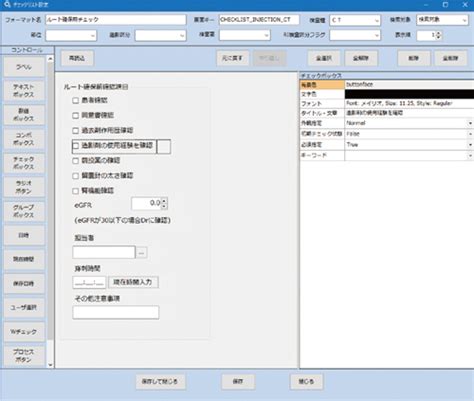Decrease the eGFR value with down arrow
Viewport: 474px width, 401px height.
(164, 206)
